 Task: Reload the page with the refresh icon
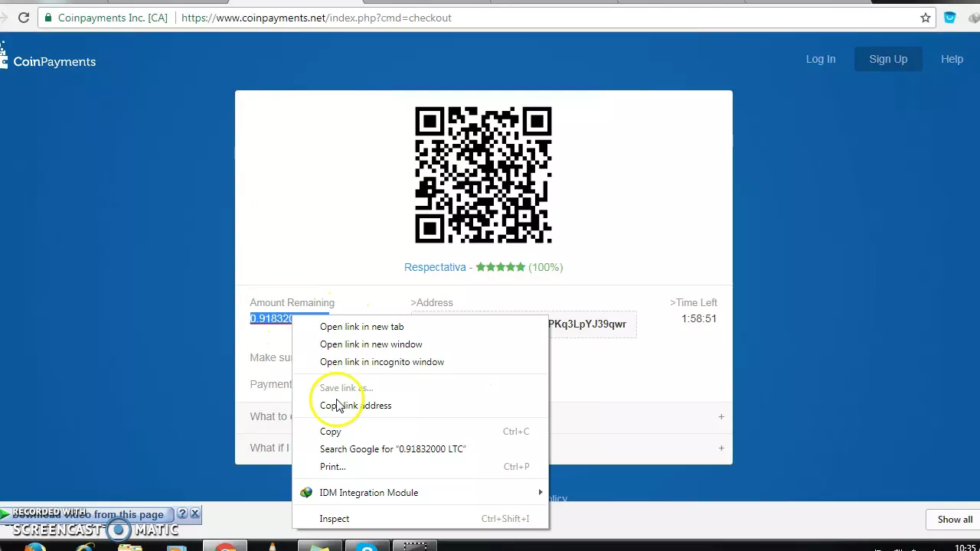[x=24, y=18]
